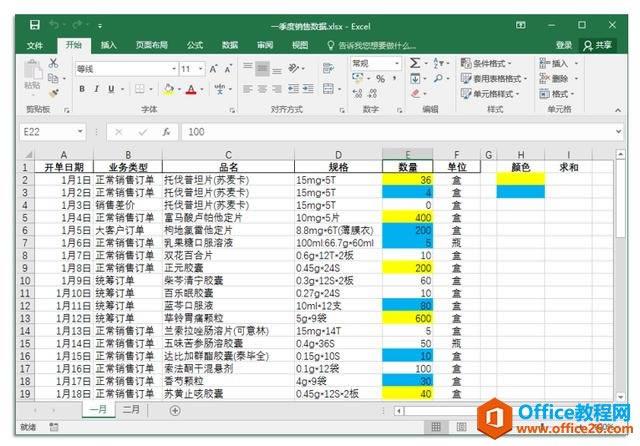
Task: Click the percent style icon
Action: pyautogui.click(x=380, y=78)
